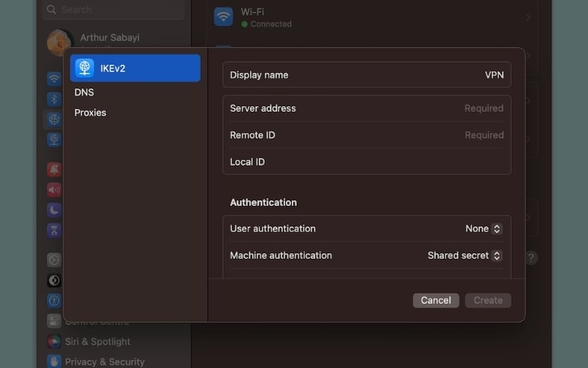The height and width of the screenshot is (368, 588).
Task: Cancel the VPN configuration dialog
Action: (x=436, y=300)
